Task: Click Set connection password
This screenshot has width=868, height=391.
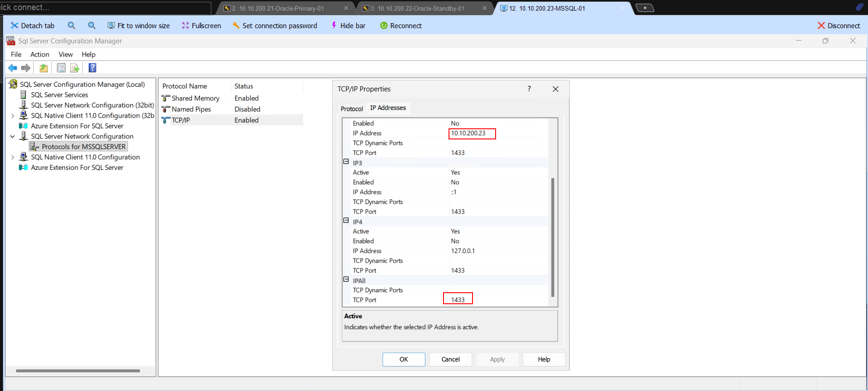Action: tap(275, 26)
